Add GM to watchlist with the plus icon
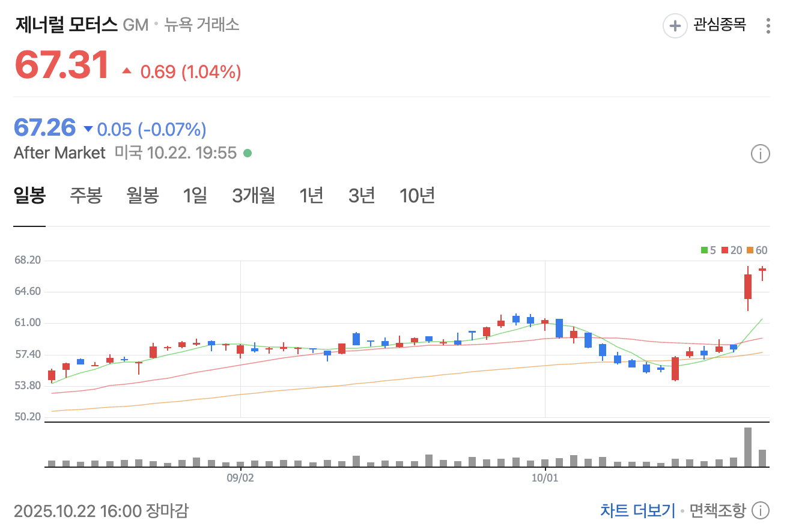Viewport: 793px width, 532px height. click(x=675, y=26)
